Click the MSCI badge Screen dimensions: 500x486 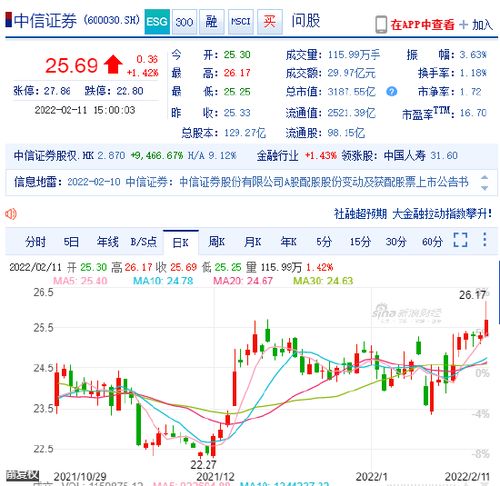[x=241, y=22]
